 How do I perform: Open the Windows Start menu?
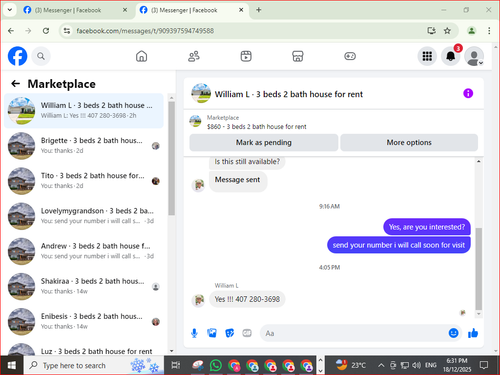12,365
